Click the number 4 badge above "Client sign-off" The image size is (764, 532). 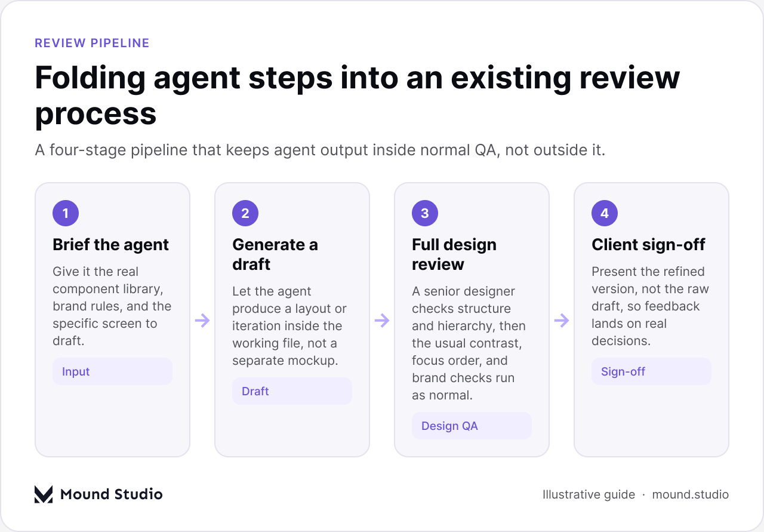coord(605,213)
